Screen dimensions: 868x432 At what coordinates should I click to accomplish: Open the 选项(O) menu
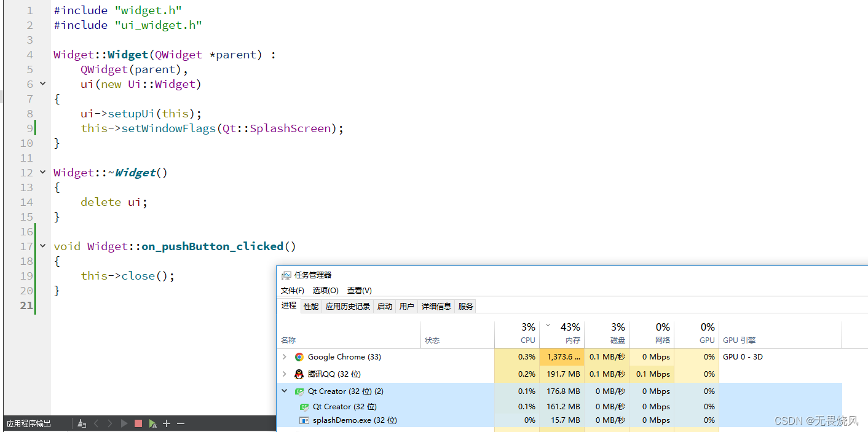point(325,290)
